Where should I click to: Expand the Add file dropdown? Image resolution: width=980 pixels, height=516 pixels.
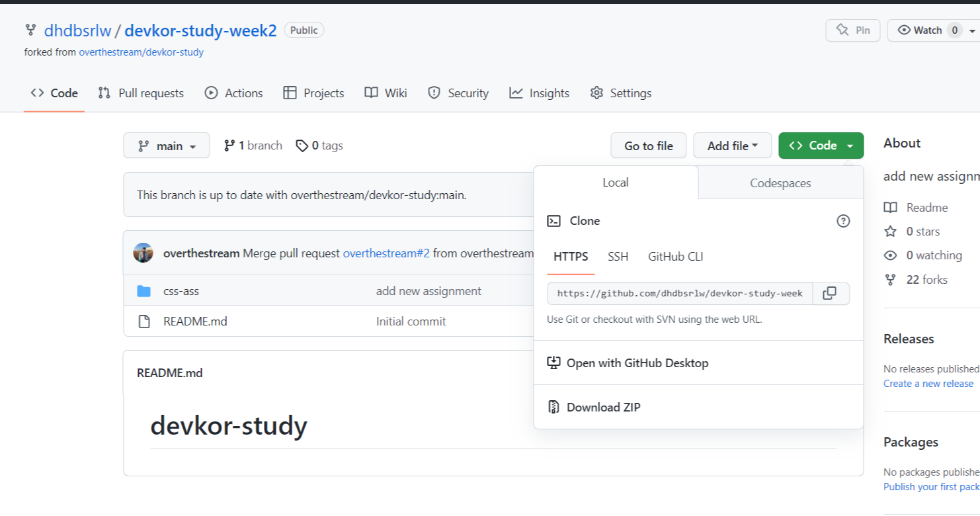point(732,146)
